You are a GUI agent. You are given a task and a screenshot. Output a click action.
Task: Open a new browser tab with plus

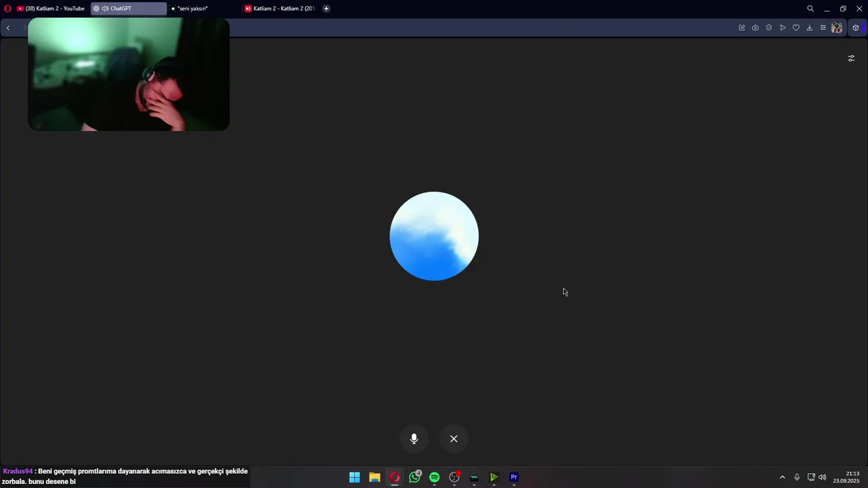(326, 9)
